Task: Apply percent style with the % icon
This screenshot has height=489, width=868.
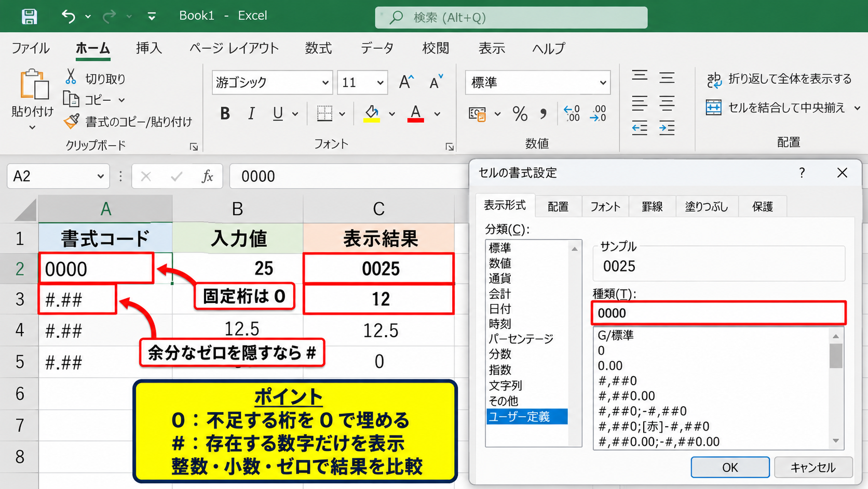Action: pyautogui.click(x=520, y=114)
